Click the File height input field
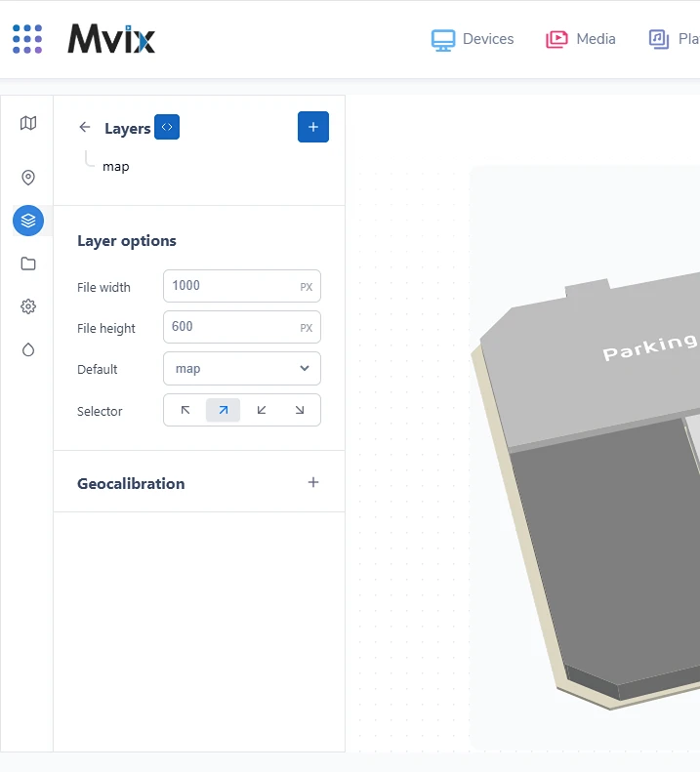 pyautogui.click(x=242, y=327)
